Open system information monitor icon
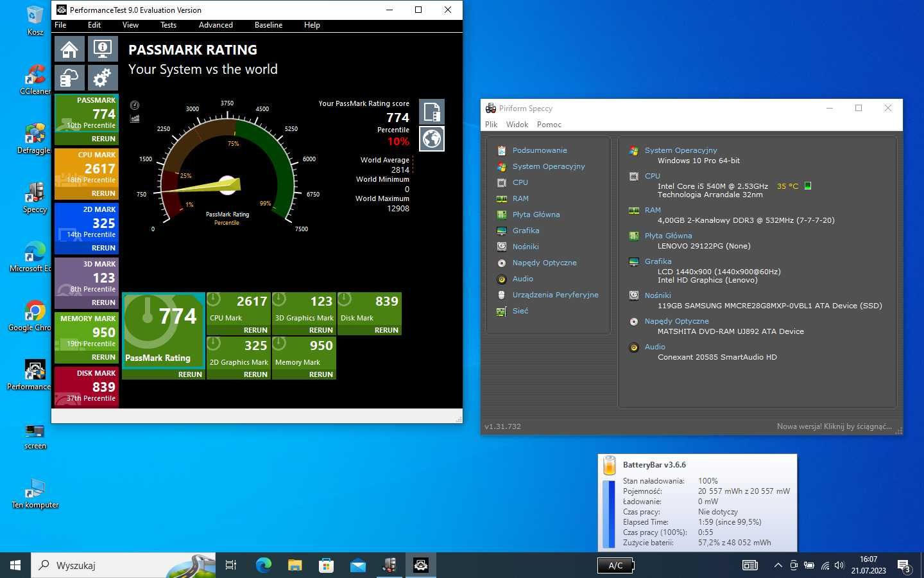Image resolution: width=924 pixels, height=578 pixels. 103,49
